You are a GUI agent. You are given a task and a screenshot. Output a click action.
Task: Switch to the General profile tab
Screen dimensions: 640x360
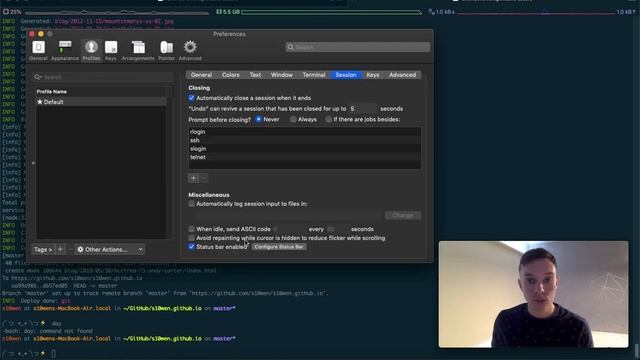(201, 75)
